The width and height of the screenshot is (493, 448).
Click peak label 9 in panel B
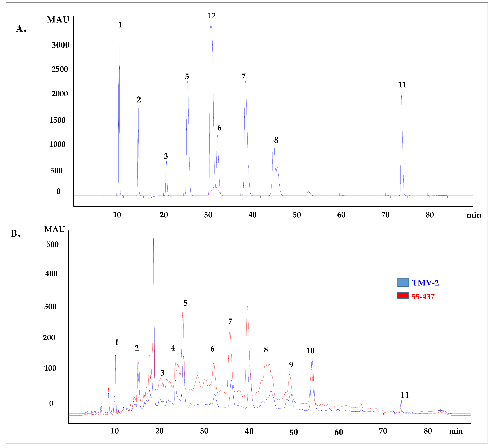coord(291,365)
